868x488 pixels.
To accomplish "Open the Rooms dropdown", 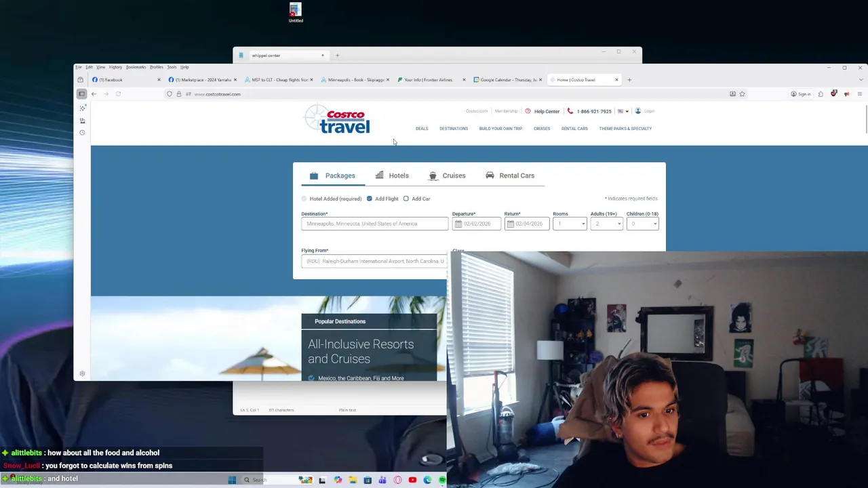I will tap(570, 224).
